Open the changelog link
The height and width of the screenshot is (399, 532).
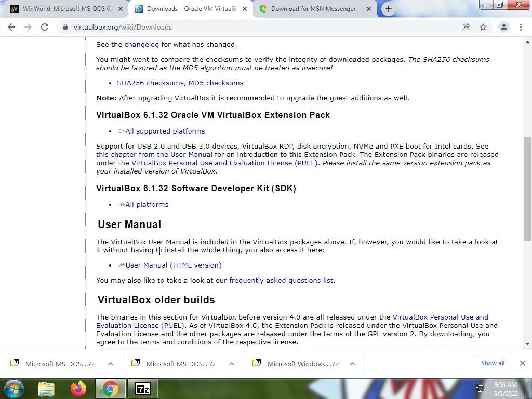(141, 45)
